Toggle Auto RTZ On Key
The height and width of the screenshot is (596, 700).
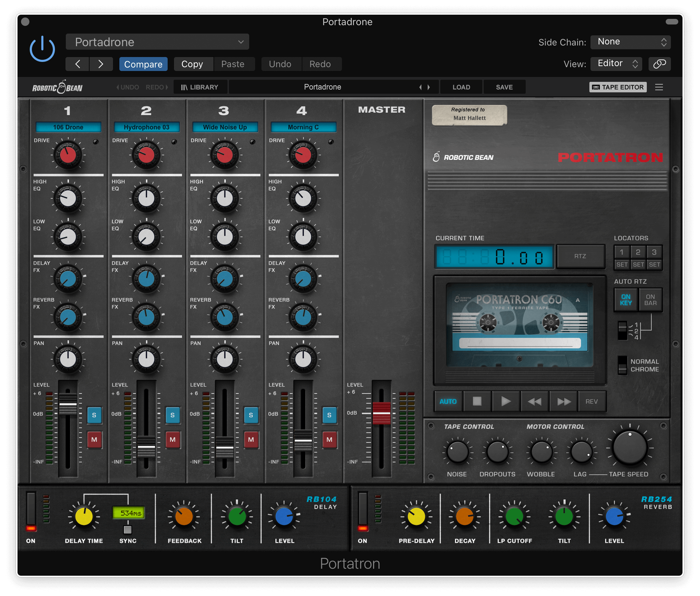[x=626, y=300]
